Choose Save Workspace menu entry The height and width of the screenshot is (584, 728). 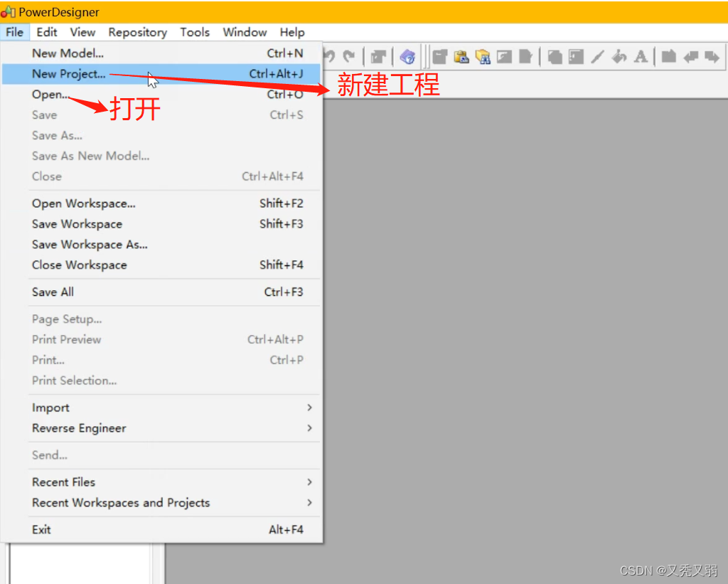coord(161,224)
